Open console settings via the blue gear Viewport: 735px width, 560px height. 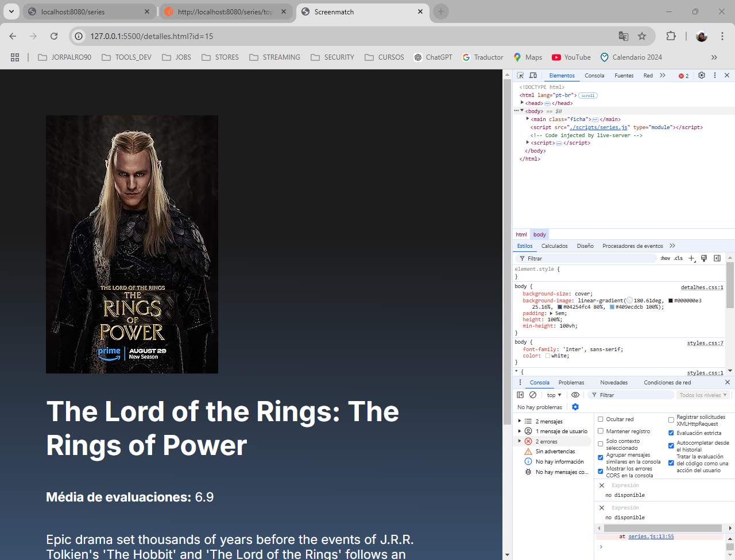575,407
